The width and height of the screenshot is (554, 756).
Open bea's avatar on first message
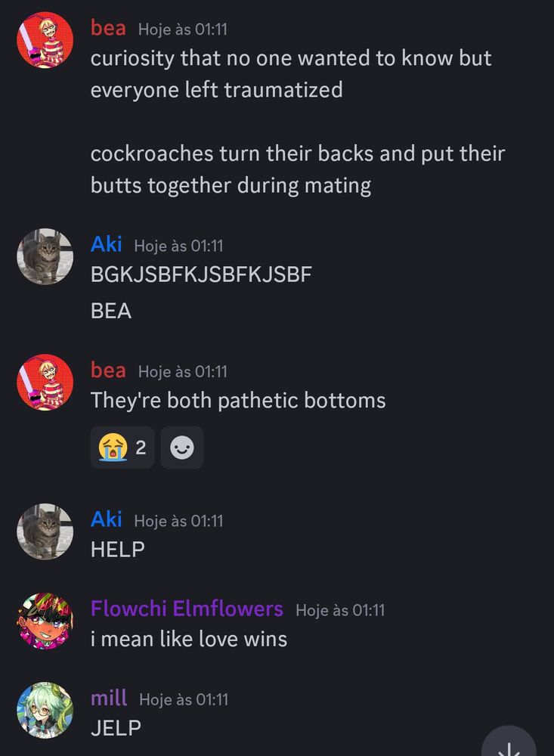[45, 40]
